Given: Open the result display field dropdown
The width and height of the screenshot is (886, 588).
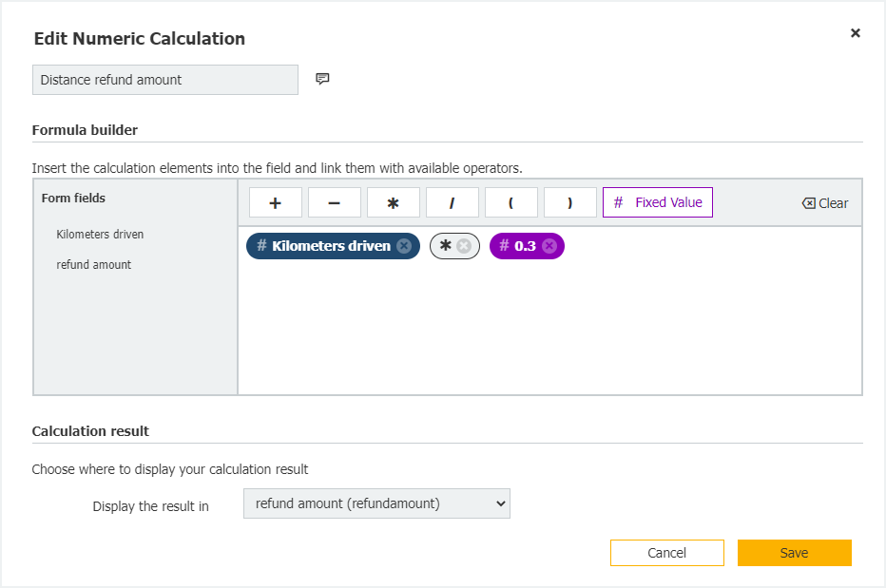Looking at the screenshot, I should pos(376,503).
